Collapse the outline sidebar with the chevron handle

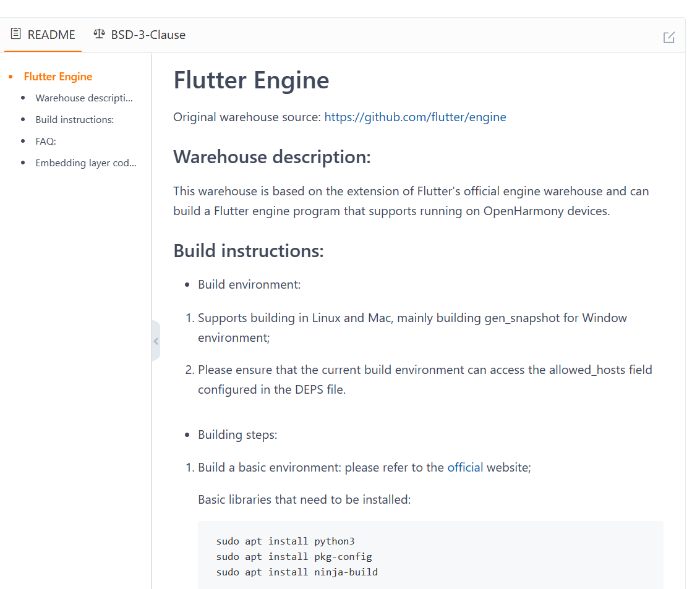point(156,341)
